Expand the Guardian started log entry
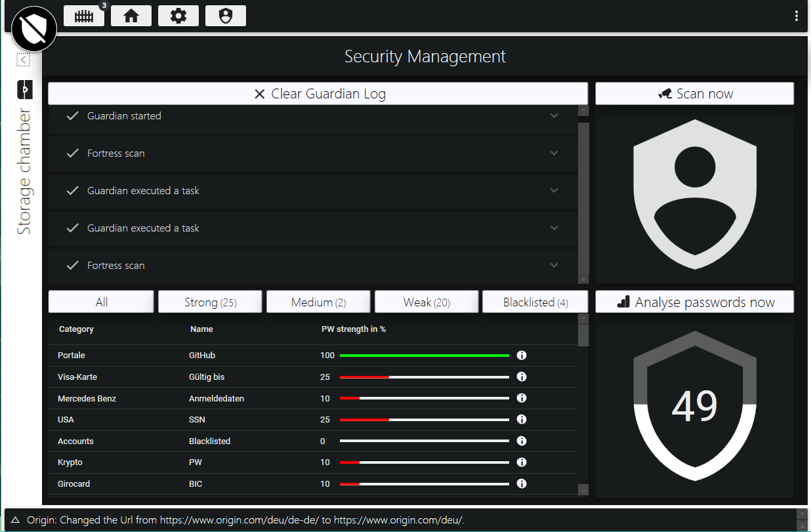 point(554,116)
